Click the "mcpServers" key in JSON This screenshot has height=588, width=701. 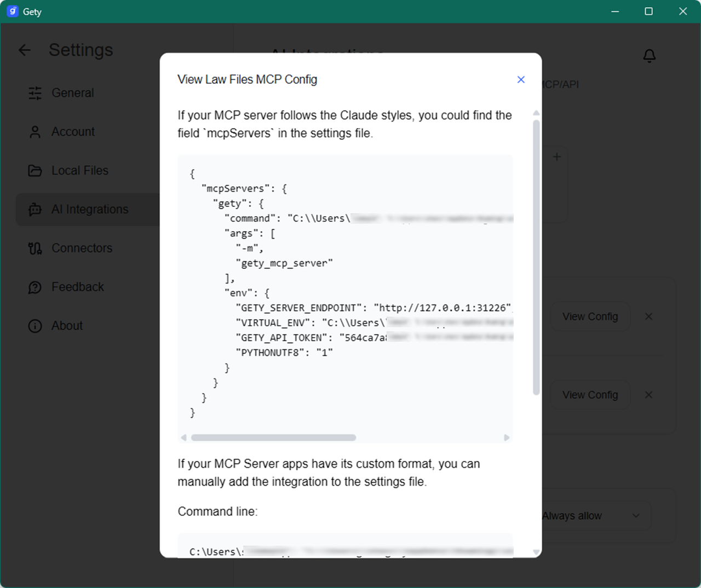coord(235,189)
